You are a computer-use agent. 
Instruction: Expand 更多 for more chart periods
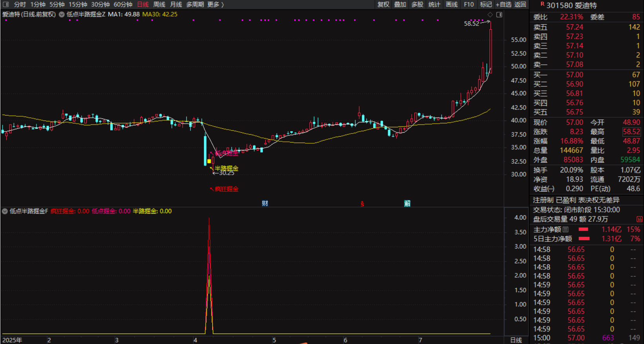click(215, 4)
